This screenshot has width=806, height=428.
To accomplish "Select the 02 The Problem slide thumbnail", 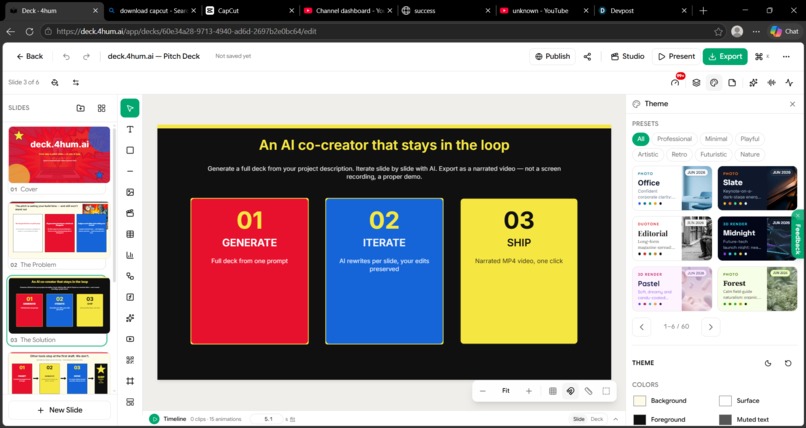I will pos(59,230).
